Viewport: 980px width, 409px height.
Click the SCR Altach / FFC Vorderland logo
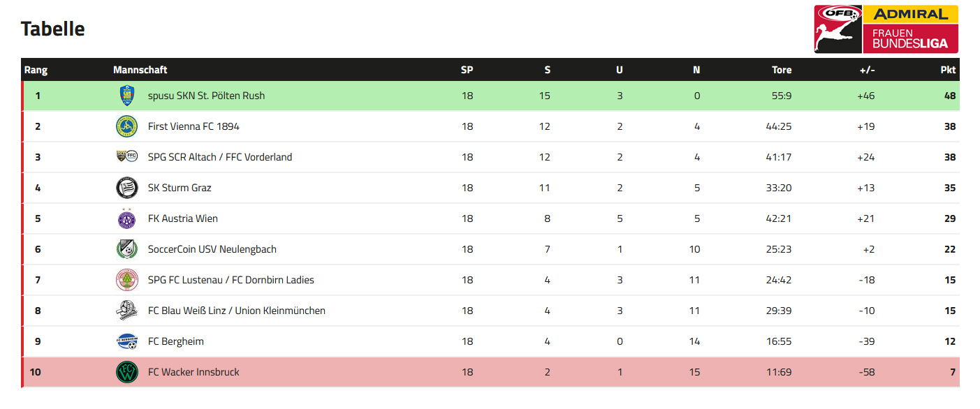point(126,156)
